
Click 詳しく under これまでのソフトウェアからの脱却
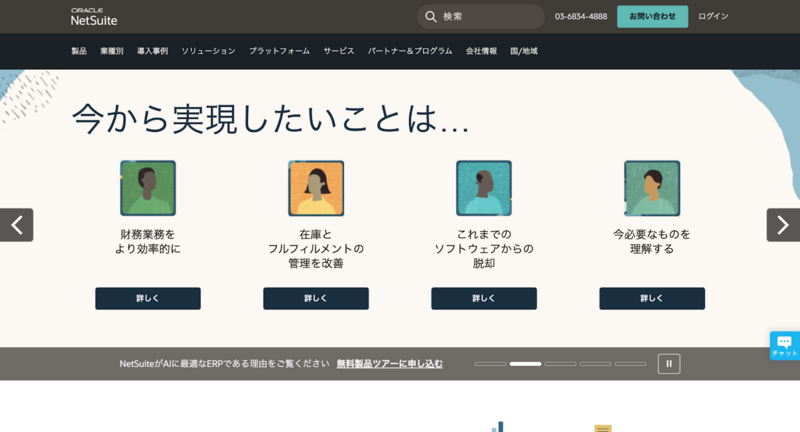pos(484,298)
